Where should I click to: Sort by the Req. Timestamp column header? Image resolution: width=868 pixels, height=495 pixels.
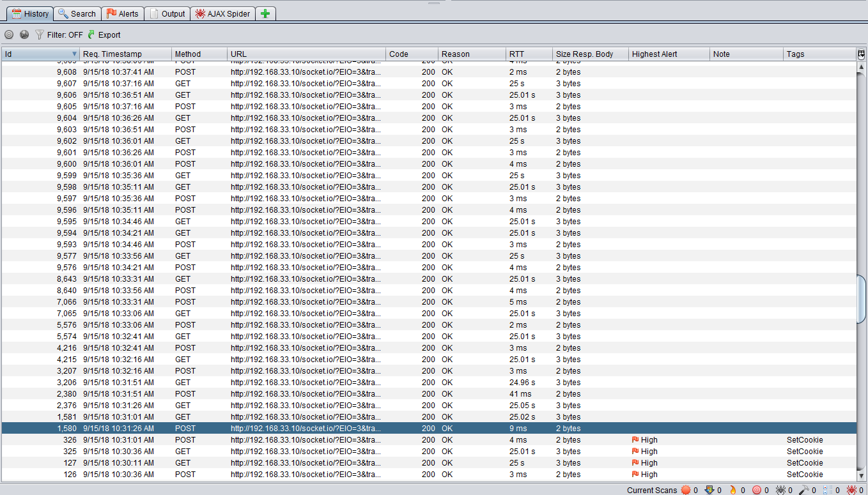click(125, 54)
